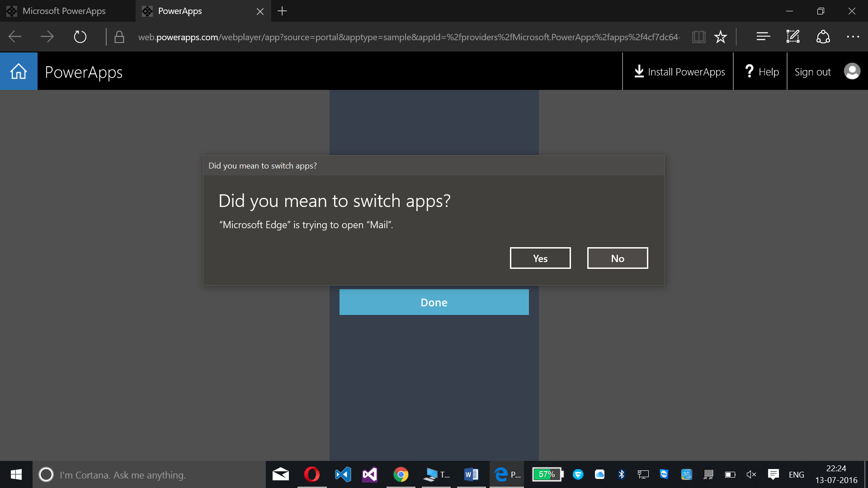Screen dimensions: 868x488
Task: Open the Action Center notifications icon
Action: 774,474
